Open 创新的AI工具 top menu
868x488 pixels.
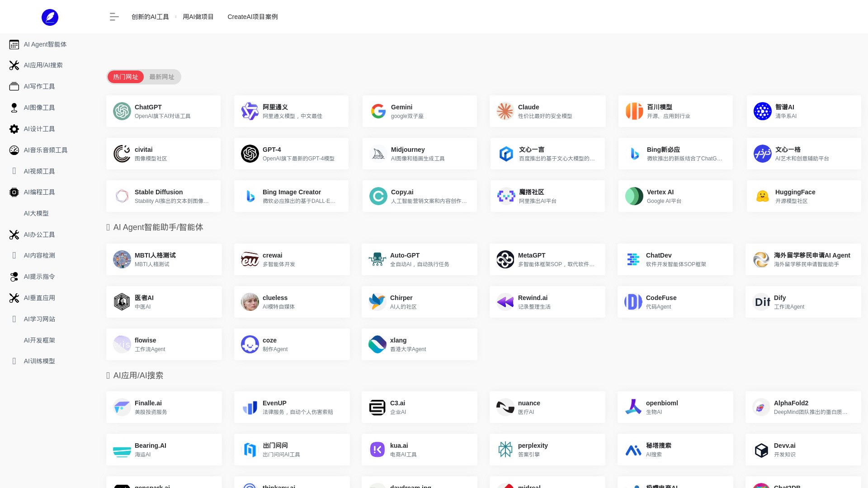150,17
